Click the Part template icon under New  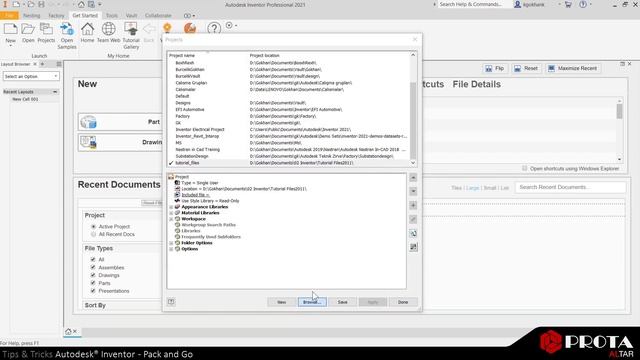click(88, 122)
